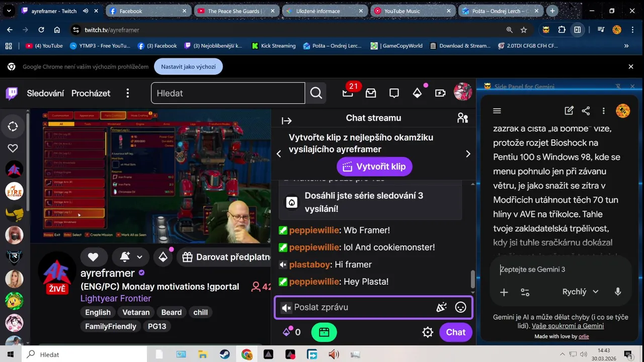
Task: Click Nastavit jako výchozí button
Action: pos(189,66)
